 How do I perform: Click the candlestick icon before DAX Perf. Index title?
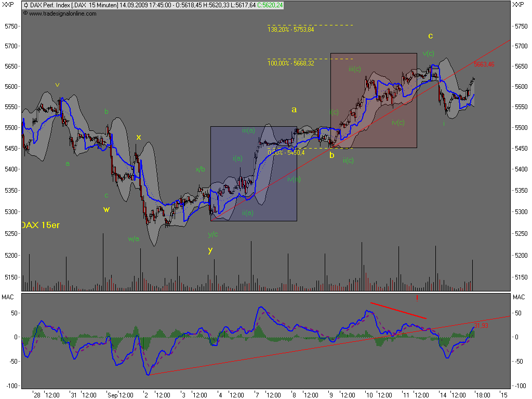click(26, 5)
